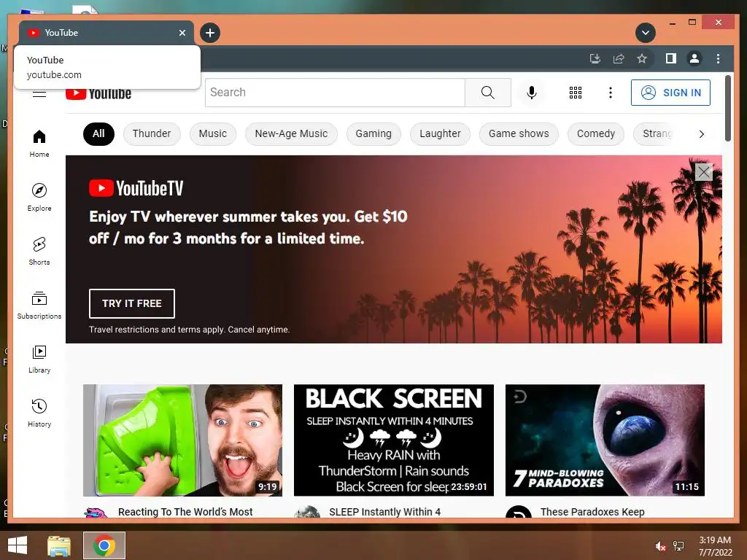This screenshot has width=747, height=560.
Task: Search with your voice microphone icon
Action: click(x=532, y=93)
